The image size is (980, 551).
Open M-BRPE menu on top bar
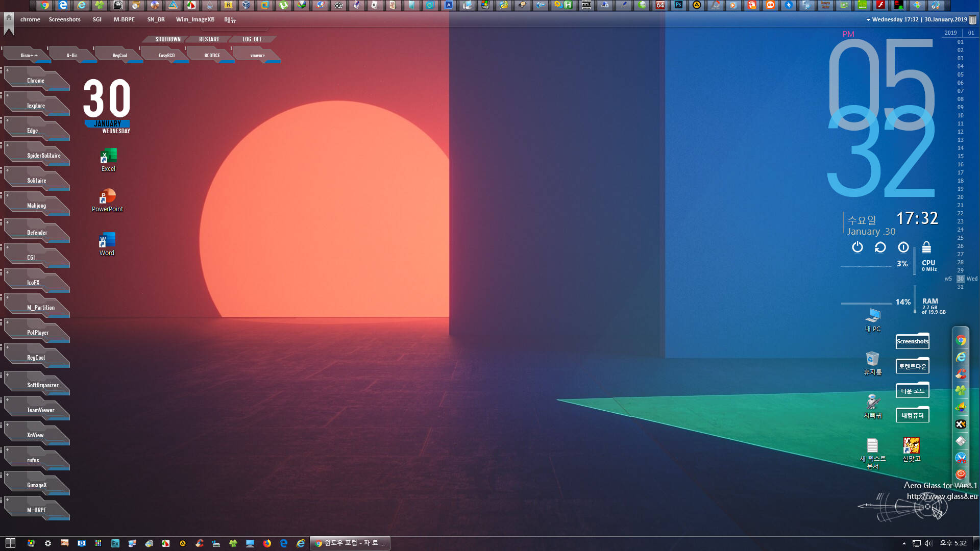(x=124, y=19)
